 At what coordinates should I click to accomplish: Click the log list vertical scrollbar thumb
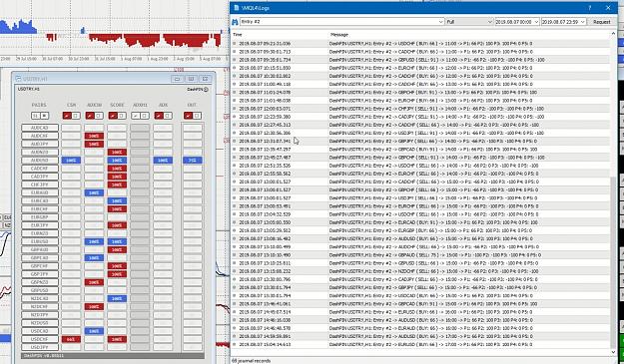[613, 262]
